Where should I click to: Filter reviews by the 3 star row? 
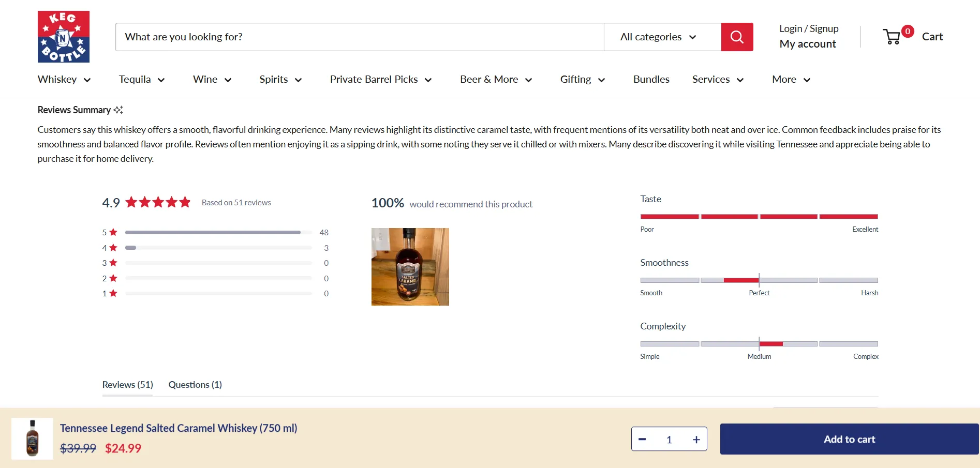(x=215, y=263)
